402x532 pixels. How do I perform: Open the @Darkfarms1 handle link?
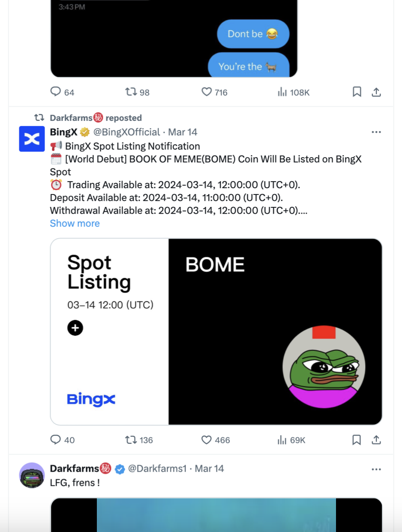tap(157, 469)
